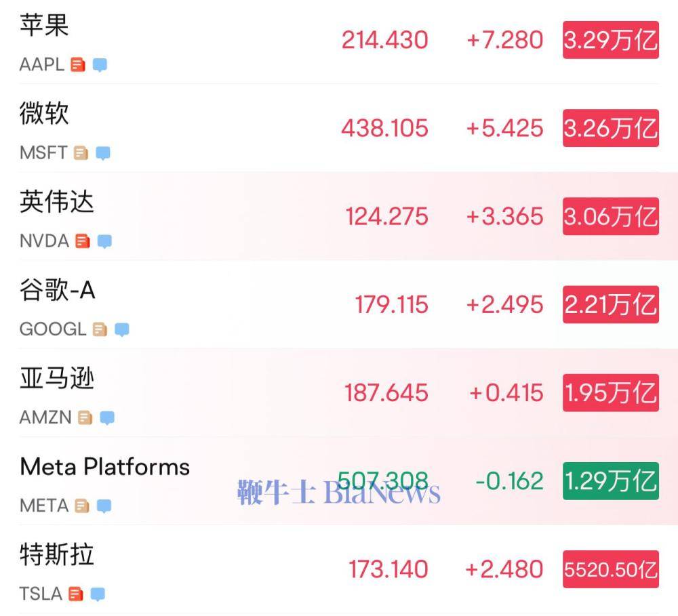Image resolution: width=678 pixels, height=616 pixels.
Task: Open the comment bubble icon beside GOOGL
Action: pos(122,329)
